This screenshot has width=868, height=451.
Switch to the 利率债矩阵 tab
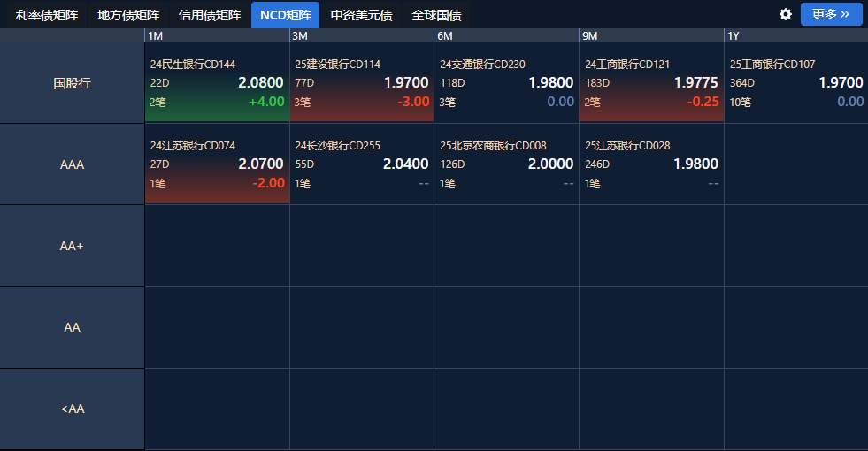[x=47, y=15]
